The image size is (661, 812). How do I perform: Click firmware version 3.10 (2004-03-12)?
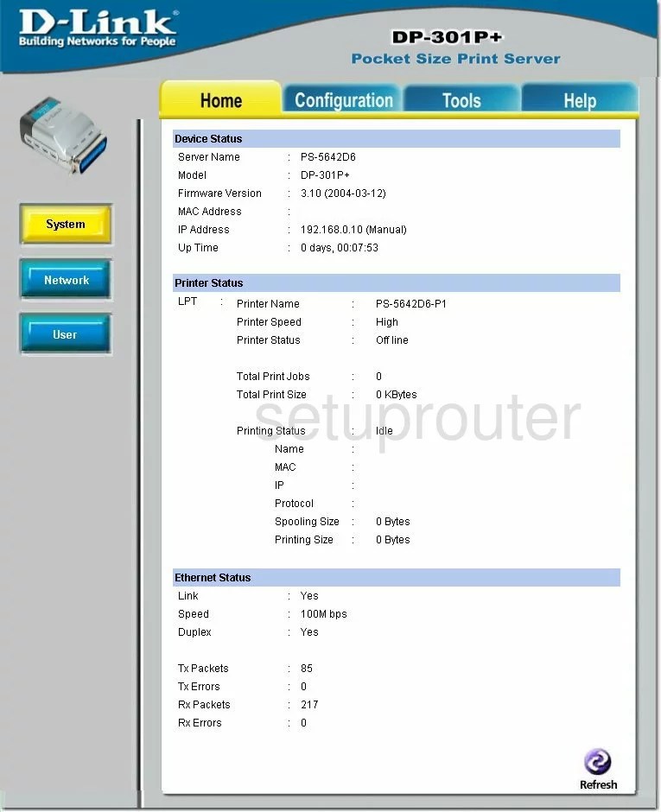343,193
